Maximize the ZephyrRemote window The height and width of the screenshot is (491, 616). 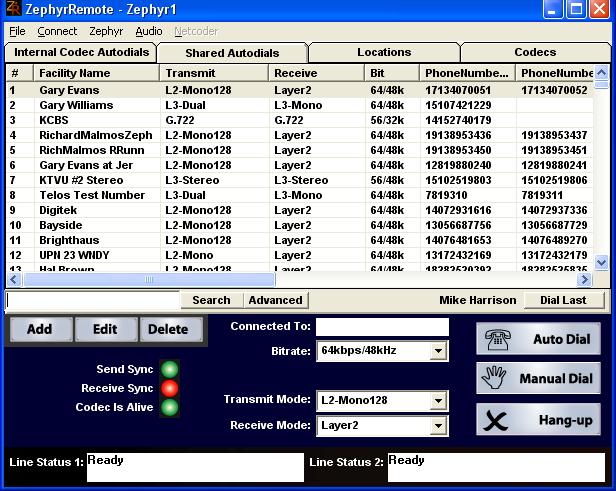tap(576, 9)
